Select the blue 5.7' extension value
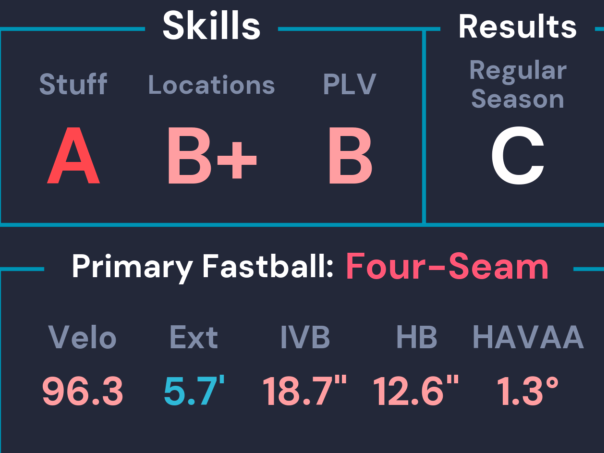Viewport: 604px width, 453px height. coord(194,391)
